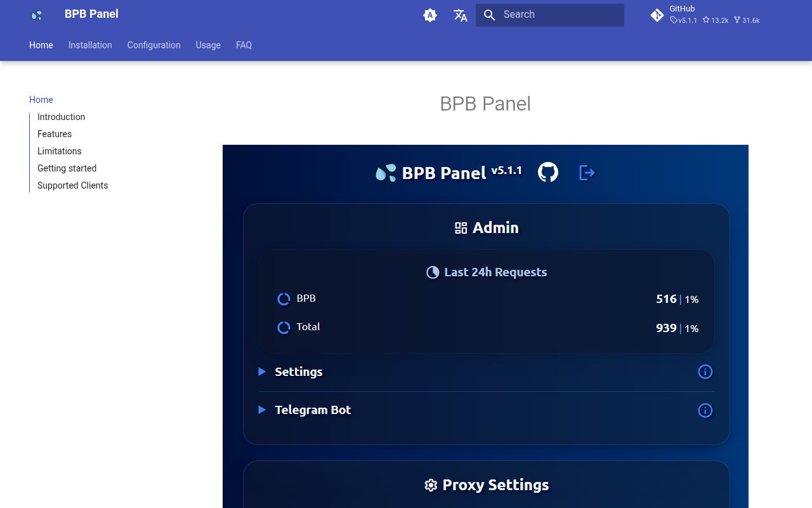Switch to the Configuration tab

pyautogui.click(x=154, y=45)
